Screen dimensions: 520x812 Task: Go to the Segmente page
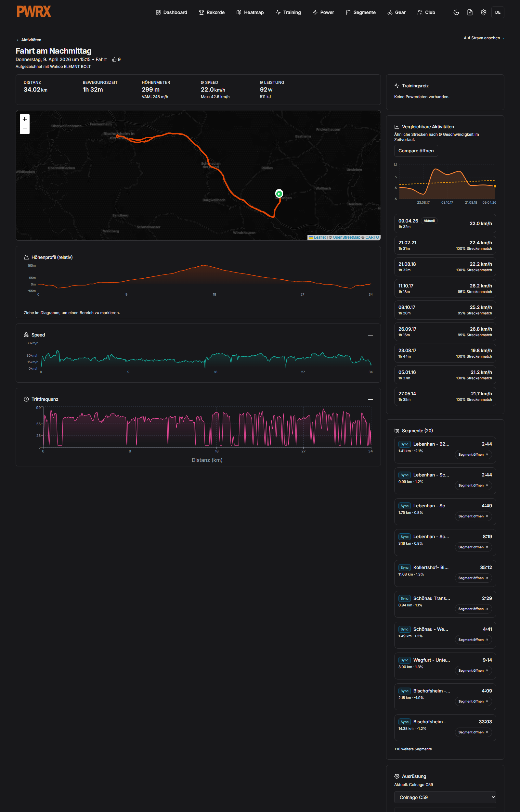[x=361, y=12]
